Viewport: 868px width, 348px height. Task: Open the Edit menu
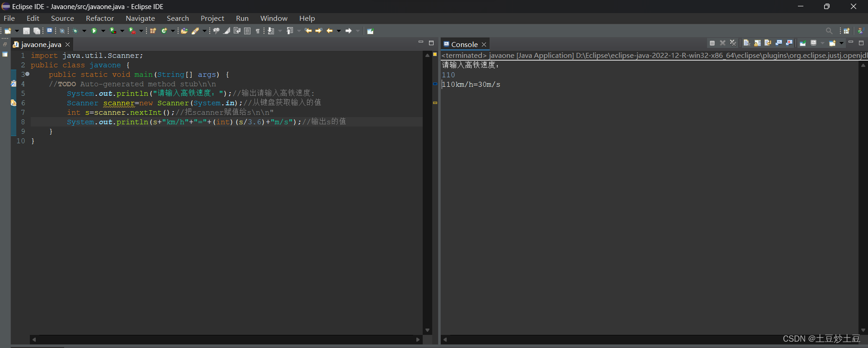[33, 18]
